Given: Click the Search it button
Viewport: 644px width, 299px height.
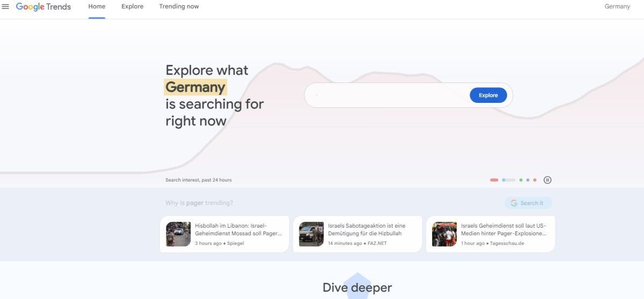Looking at the screenshot, I should (x=528, y=203).
